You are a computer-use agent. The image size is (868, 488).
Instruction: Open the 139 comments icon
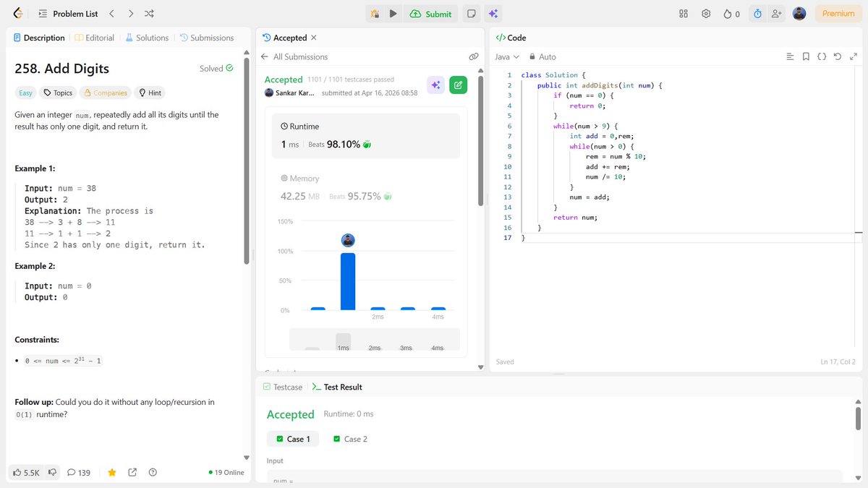click(x=79, y=472)
